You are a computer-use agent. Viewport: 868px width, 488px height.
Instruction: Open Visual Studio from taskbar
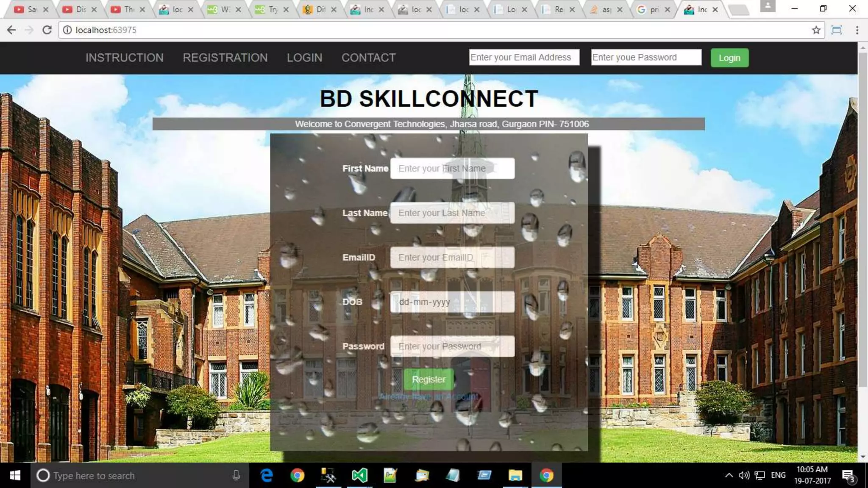[x=359, y=475]
